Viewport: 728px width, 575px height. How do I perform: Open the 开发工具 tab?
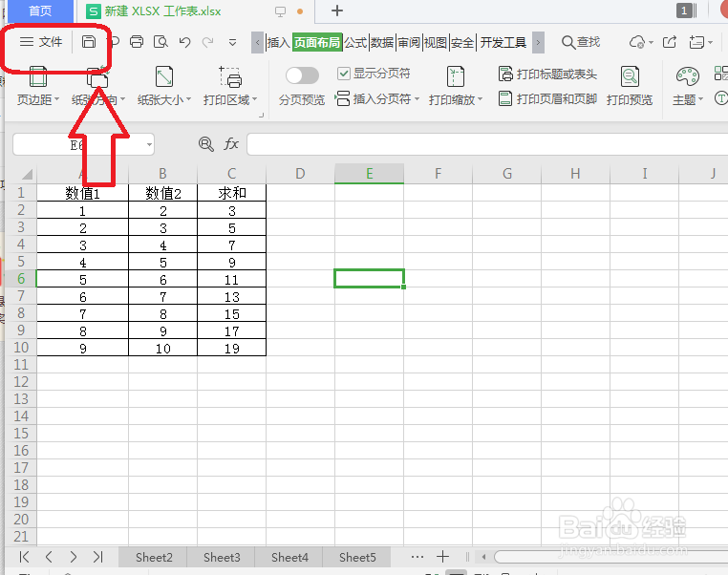[x=503, y=43]
